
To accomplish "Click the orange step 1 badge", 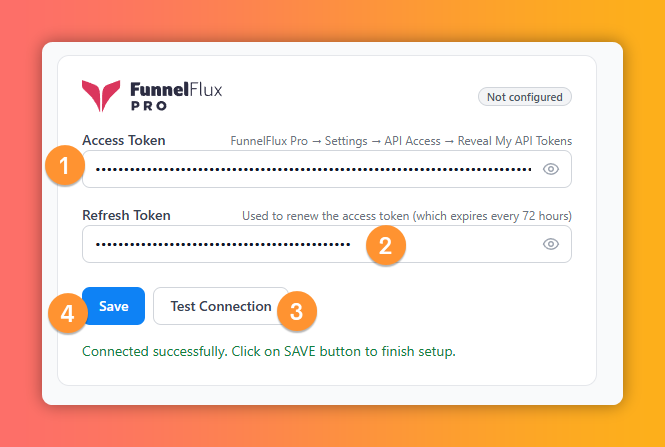I will click(x=64, y=165).
